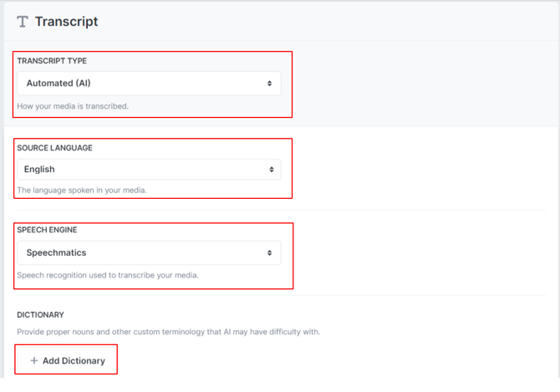
Task: Click 'The language spoken in your media' hint
Action: pos(82,191)
